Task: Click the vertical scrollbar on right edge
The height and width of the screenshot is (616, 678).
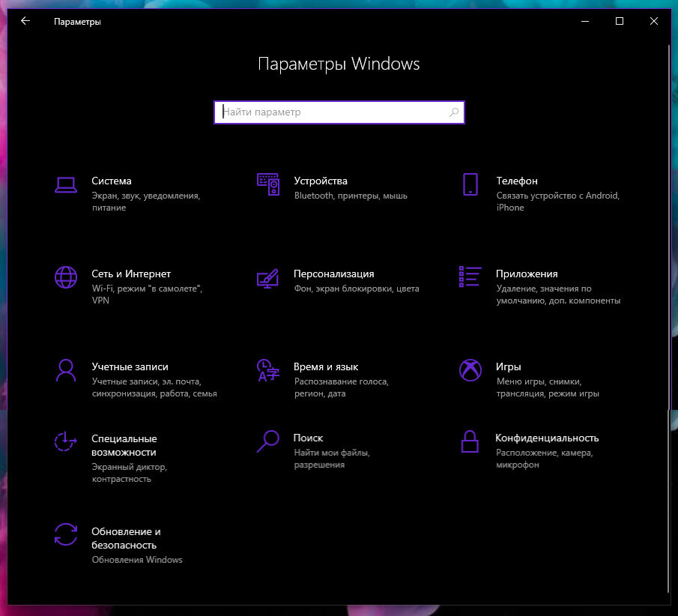Action: pyautogui.click(x=669, y=318)
